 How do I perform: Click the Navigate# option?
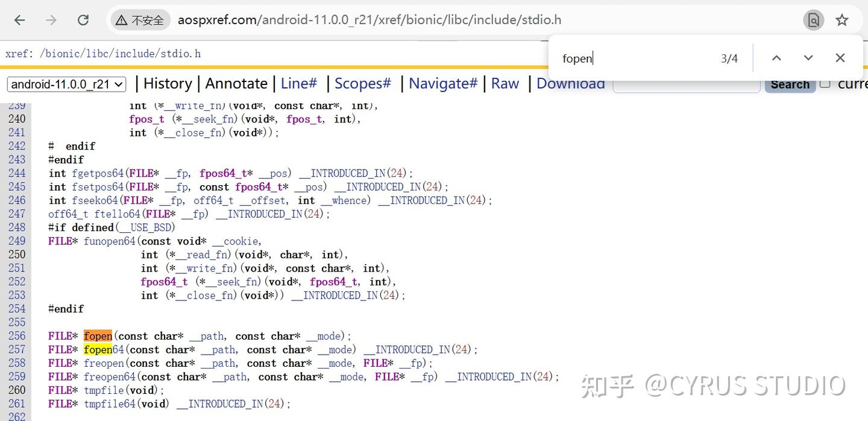[x=443, y=84]
